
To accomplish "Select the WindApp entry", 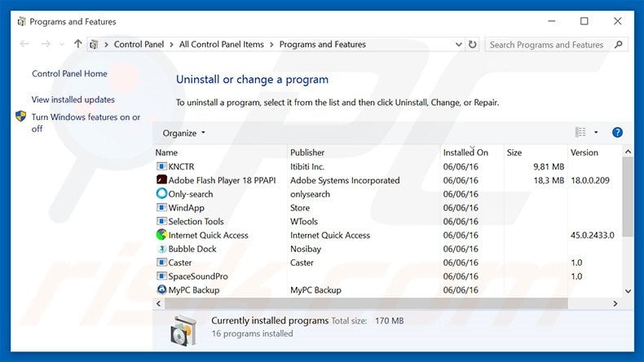I will (x=186, y=208).
